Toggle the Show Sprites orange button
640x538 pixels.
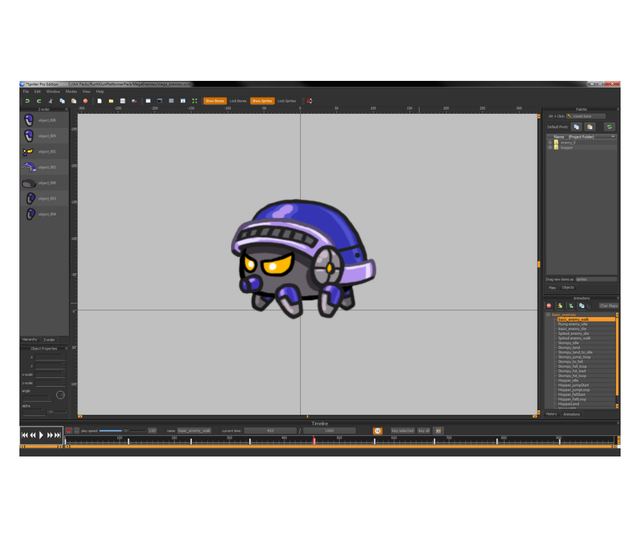pyautogui.click(x=262, y=101)
